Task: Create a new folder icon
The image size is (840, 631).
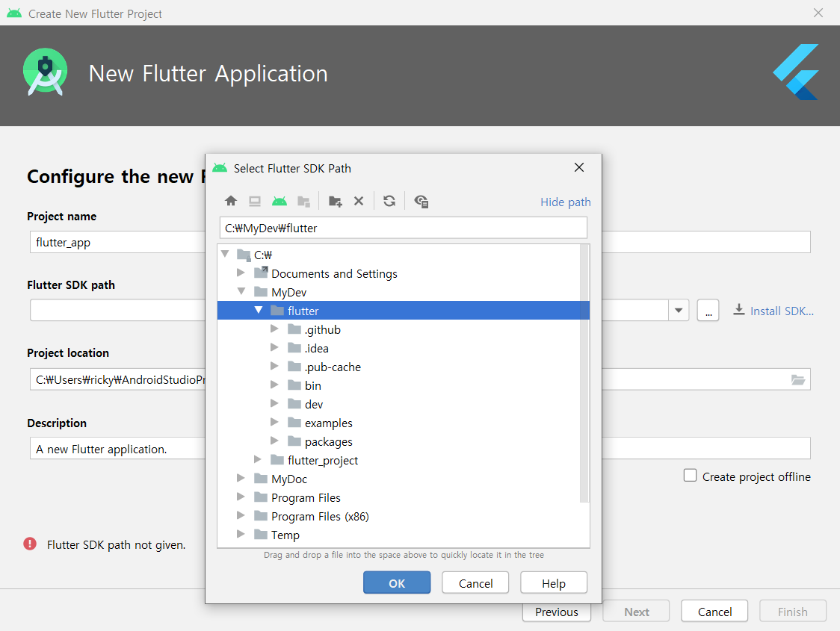Action: pos(336,201)
